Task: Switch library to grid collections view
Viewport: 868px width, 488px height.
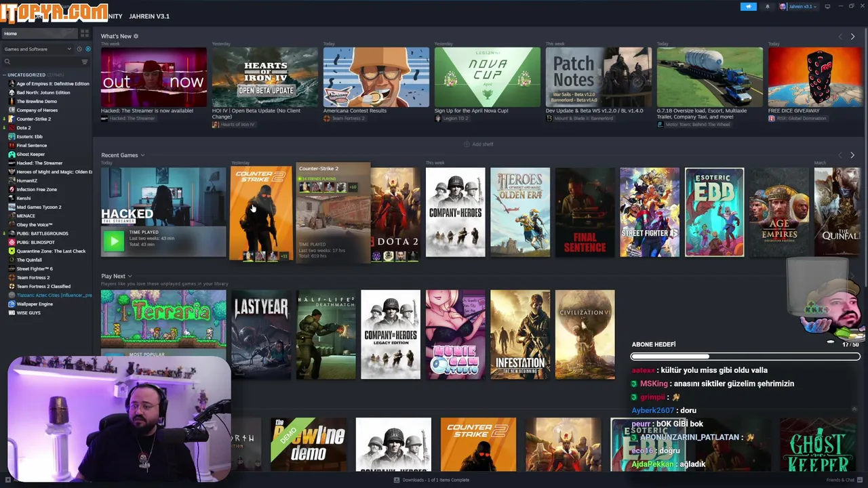Action: pos(85,33)
